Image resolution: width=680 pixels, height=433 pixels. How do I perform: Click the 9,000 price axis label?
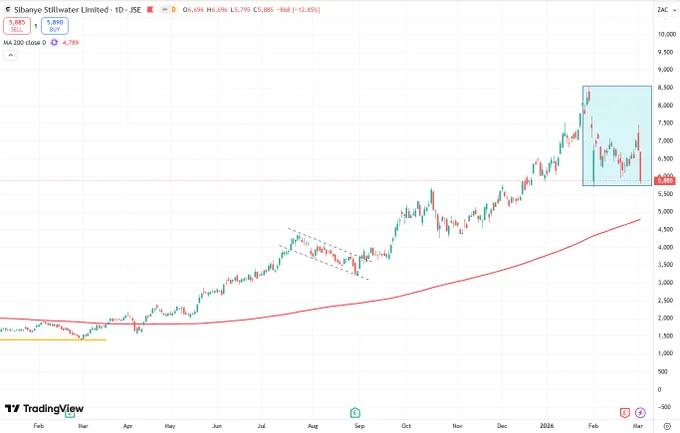click(x=666, y=69)
